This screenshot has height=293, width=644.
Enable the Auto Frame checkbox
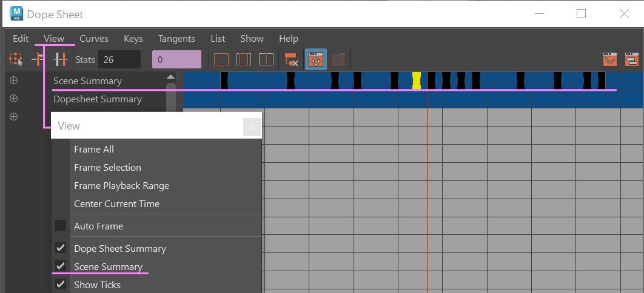coord(61,226)
